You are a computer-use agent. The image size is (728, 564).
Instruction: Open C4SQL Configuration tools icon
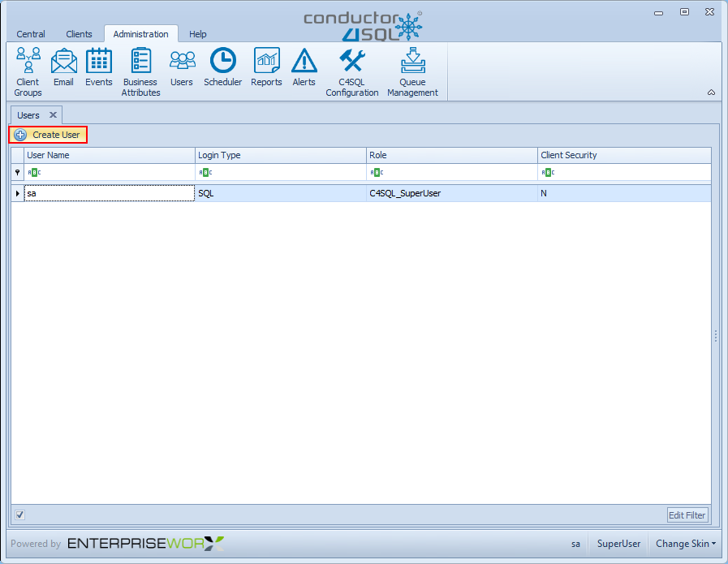click(352, 72)
